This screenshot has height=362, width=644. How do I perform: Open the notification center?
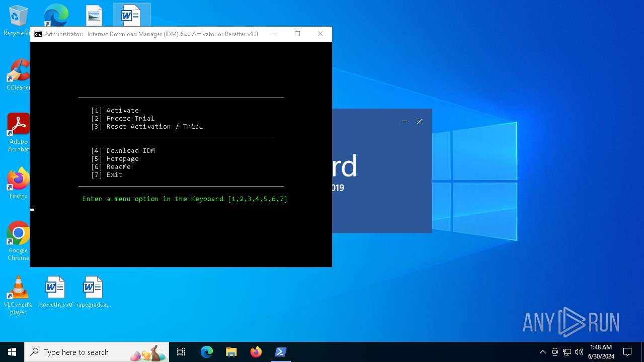[x=627, y=352]
